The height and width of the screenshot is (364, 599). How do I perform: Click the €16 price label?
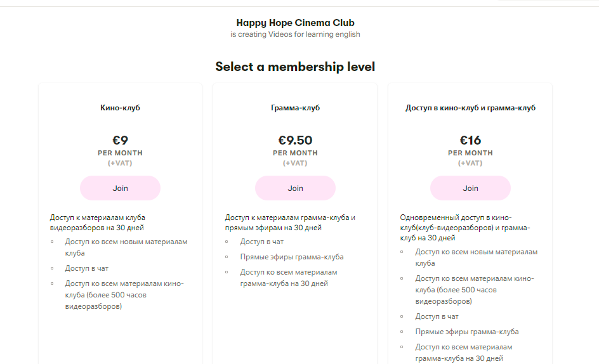470,140
